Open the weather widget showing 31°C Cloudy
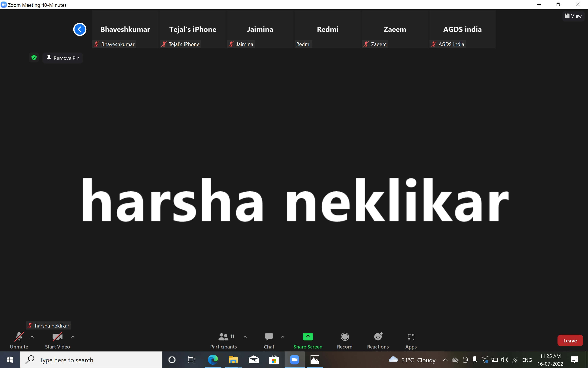The image size is (588, 368). point(412,360)
